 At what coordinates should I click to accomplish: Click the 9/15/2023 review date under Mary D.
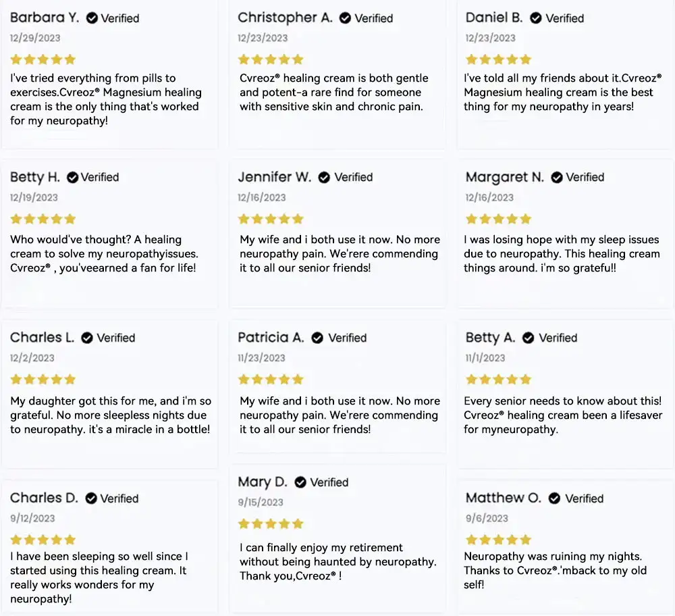(x=261, y=503)
